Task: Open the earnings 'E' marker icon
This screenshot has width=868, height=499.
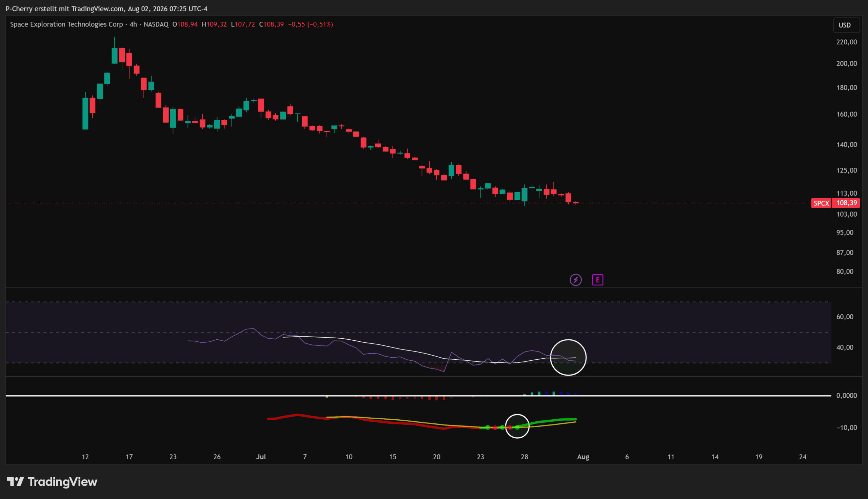Action: [x=598, y=280]
